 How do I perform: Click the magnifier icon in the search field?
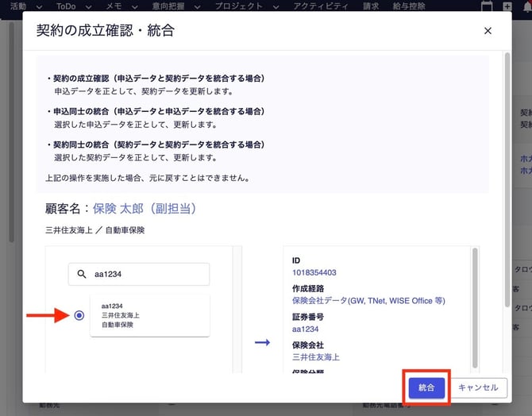coord(82,275)
